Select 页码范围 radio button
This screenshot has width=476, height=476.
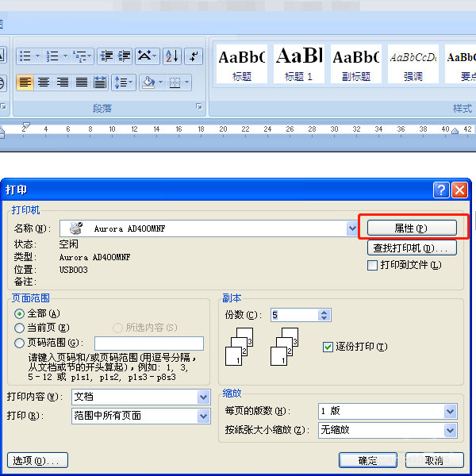19,343
